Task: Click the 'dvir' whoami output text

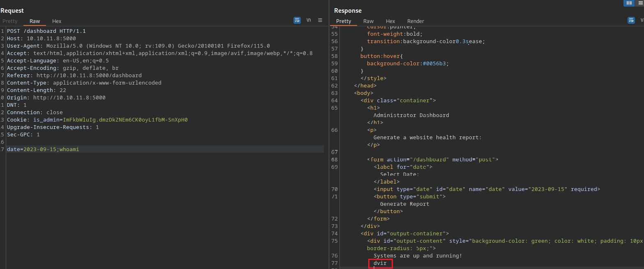Action: (380, 263)
